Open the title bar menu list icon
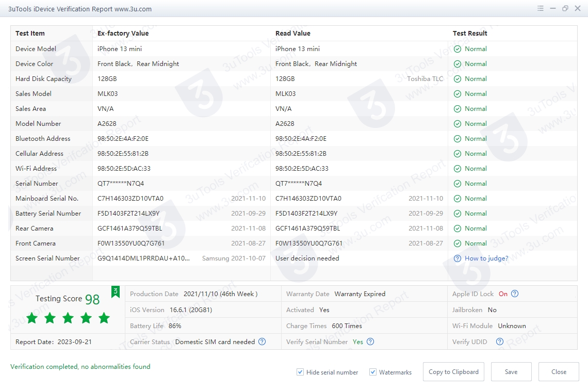 (541, 9)
